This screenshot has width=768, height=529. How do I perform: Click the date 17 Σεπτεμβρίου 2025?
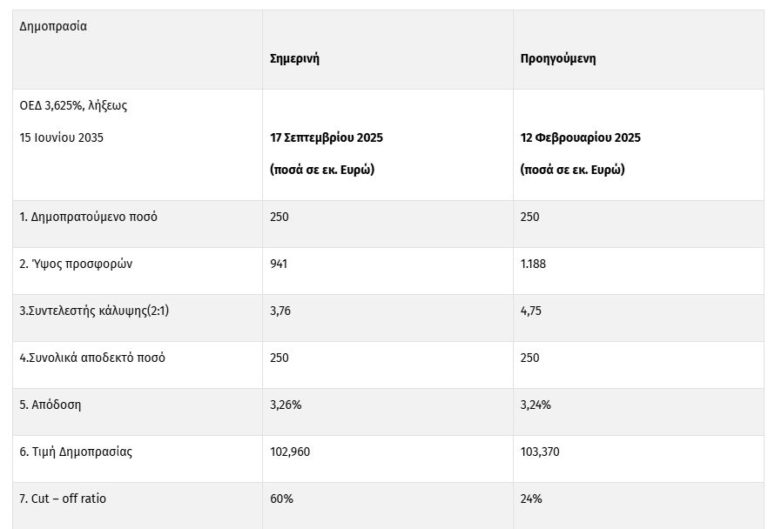point(326,138)
